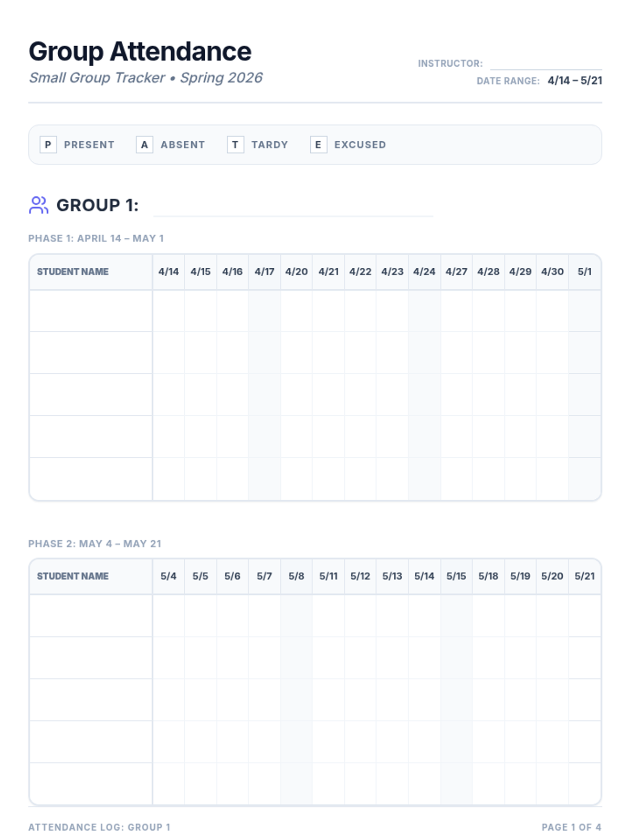Image resolution: width=630 pixels, height=840 pixels.
Task: Click the E excused legend box
Action: click(318, 144)
